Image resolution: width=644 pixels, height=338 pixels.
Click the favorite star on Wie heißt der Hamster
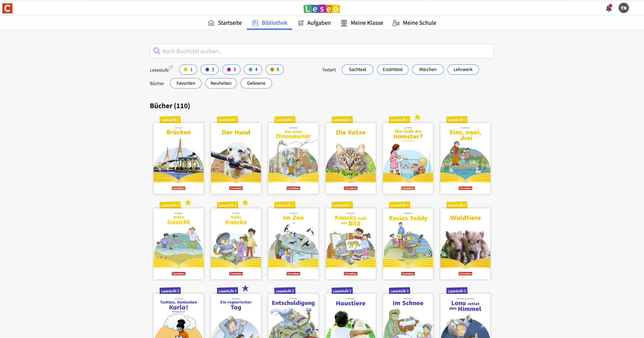417,117
